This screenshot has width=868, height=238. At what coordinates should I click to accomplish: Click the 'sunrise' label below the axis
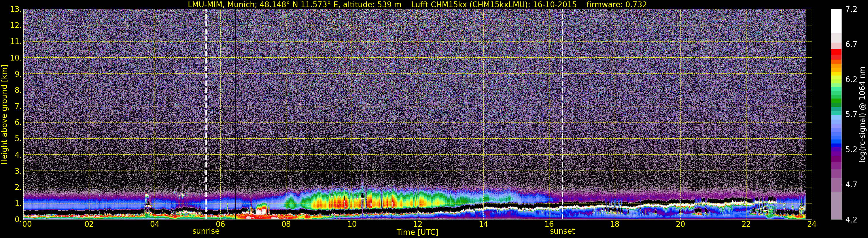click(x=206, y=231)
